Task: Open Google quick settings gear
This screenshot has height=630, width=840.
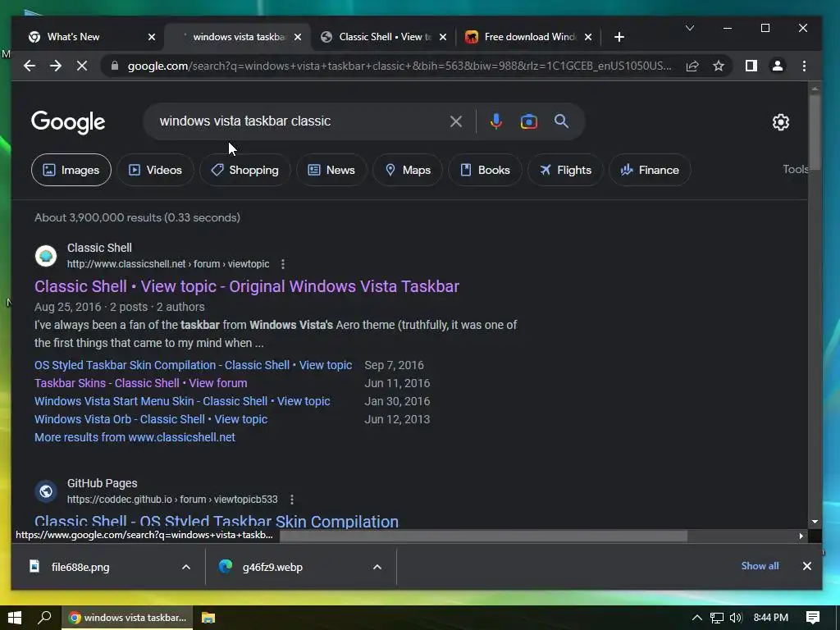Action: (781, 122)
